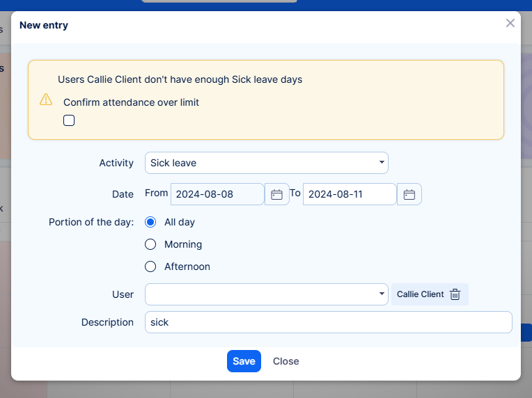The width and height of the screenshot is (532, 398).
Task: Click the yellow warning triangle icon
Action: tap(46, 99)
